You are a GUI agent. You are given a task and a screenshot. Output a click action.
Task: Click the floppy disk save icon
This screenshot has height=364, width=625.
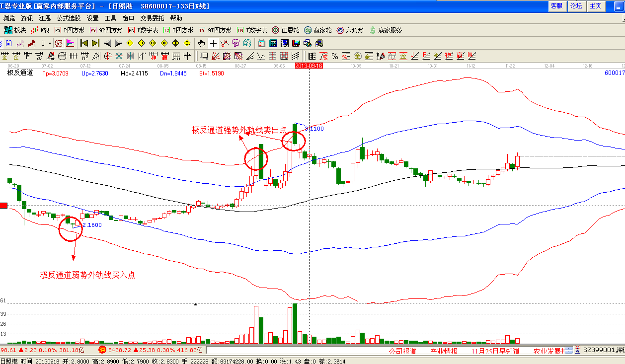pyautogui.click(x=296, y=43)
